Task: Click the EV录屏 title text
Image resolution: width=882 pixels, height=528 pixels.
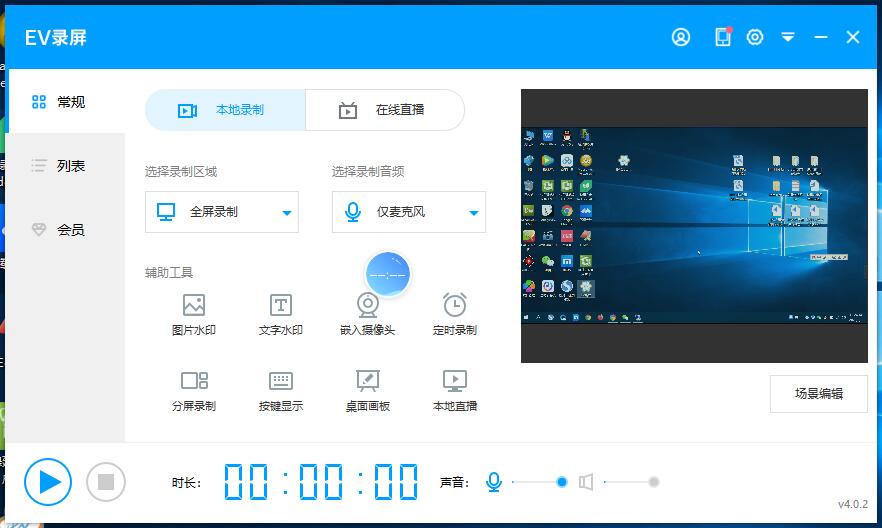Action: [56, 38]
